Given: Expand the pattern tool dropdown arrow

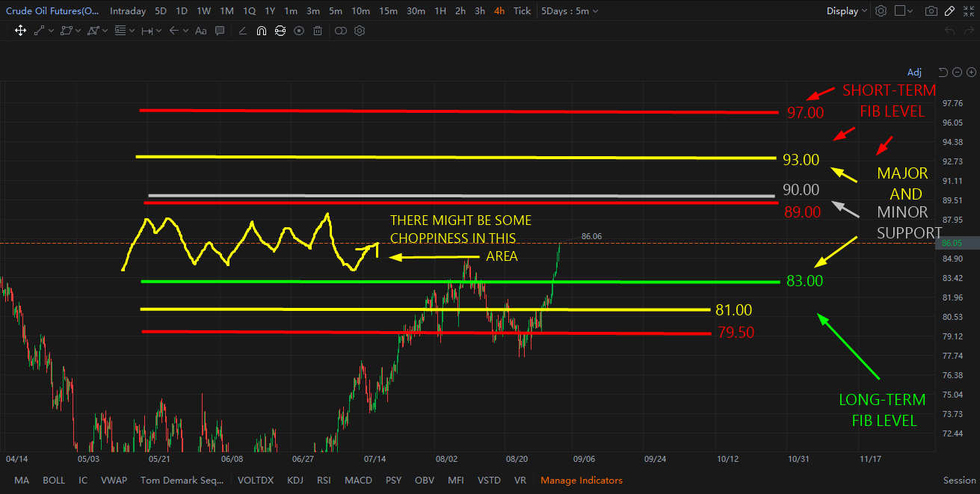Looking at the screenshot, I should pyautogui.click(x=105, y=31).
